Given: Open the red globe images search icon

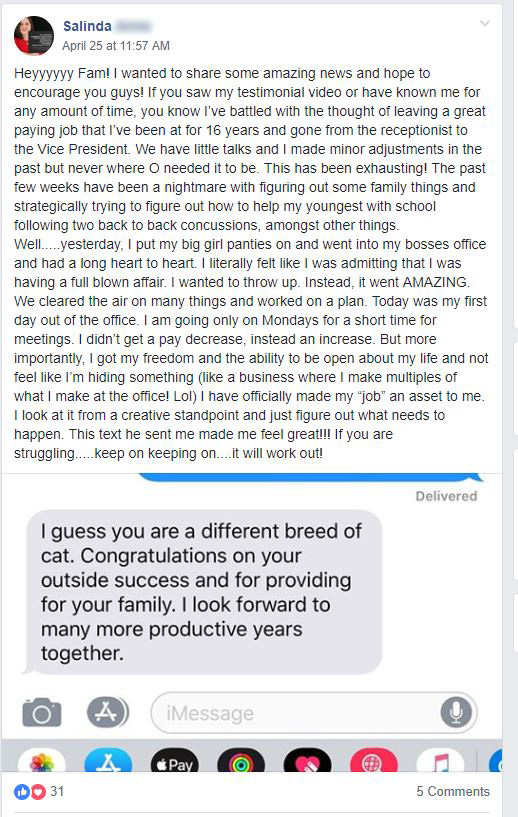Looking at the screenshot, I should coord(373,761).
